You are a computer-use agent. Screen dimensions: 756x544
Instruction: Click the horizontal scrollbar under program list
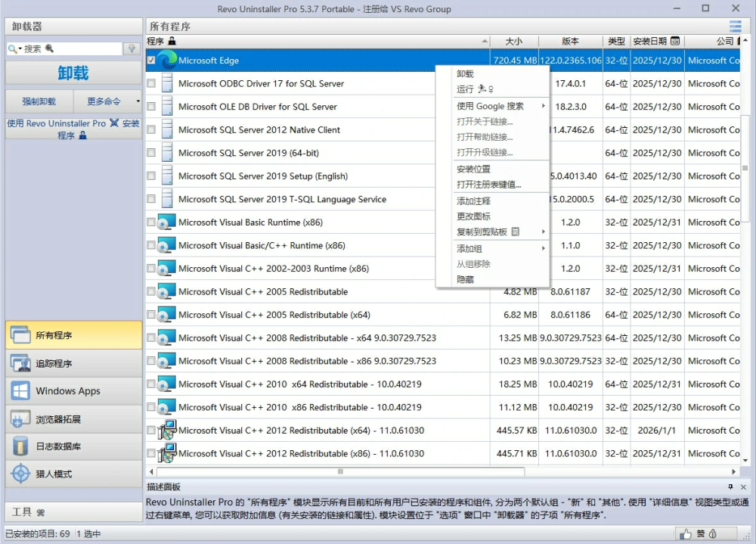pyautogui.click(x=340, y=471)
